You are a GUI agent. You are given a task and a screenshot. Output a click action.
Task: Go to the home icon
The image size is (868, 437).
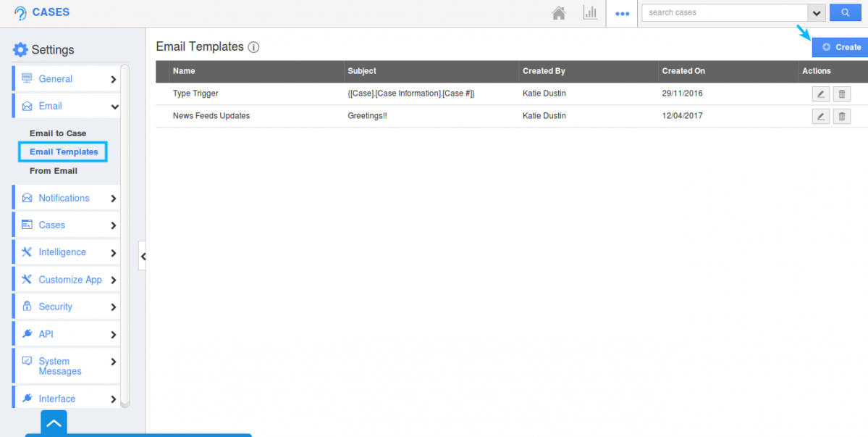[559, 13]
